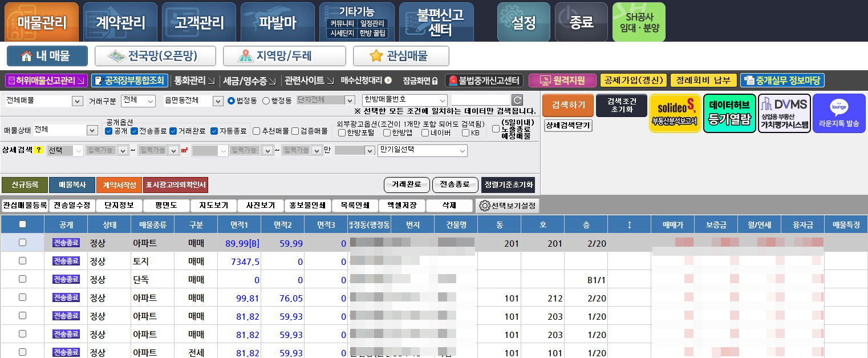
Task: Open 데이터허브 등기열람 service
Action: (729, 113)
